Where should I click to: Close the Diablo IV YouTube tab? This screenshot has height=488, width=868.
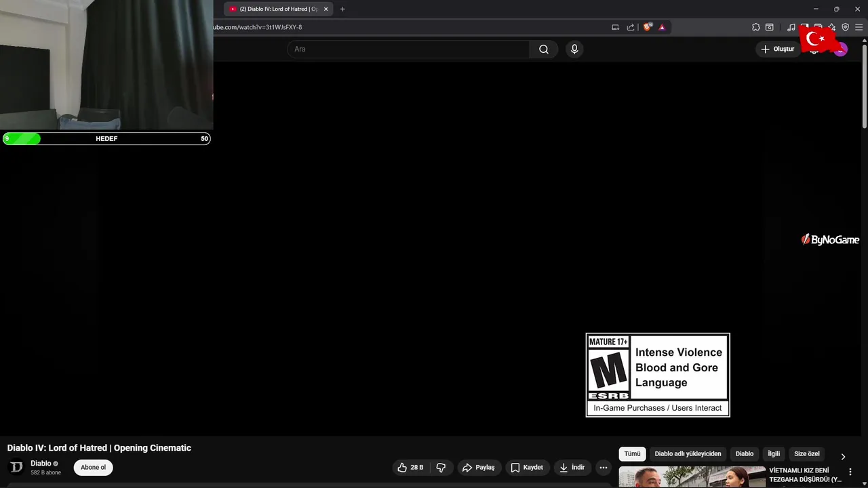(x=325, y=9)
